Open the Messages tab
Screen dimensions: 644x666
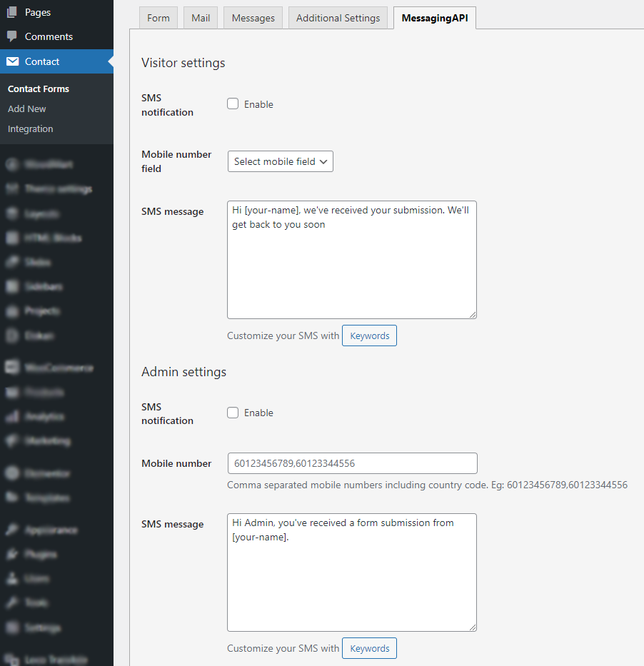point(253,18)
